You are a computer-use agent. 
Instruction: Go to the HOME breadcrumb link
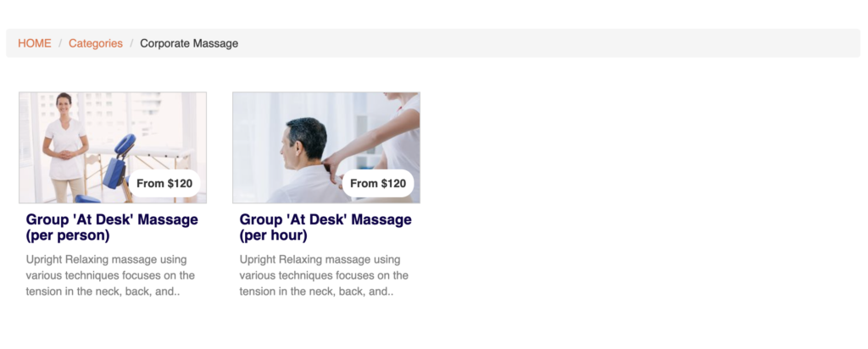[x=34, y=43]
